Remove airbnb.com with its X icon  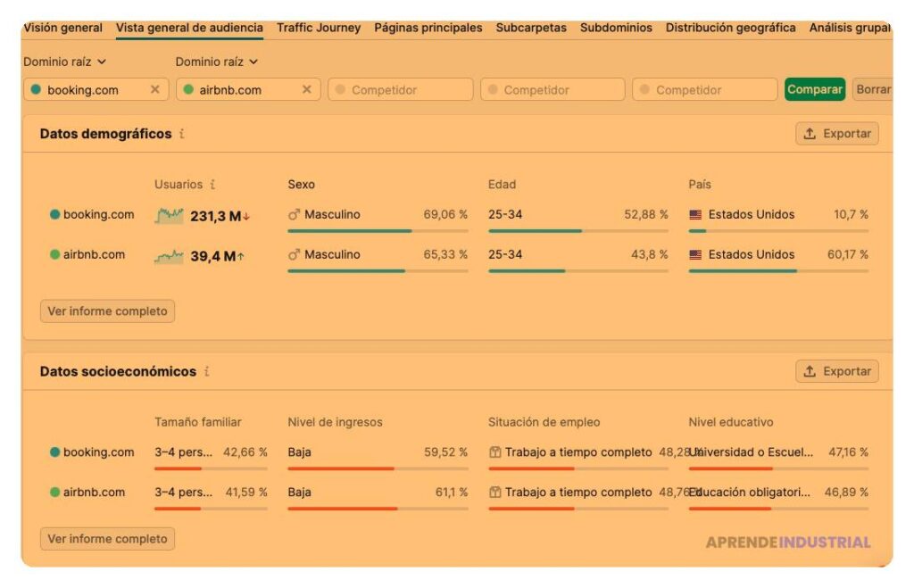pos(307,90)
